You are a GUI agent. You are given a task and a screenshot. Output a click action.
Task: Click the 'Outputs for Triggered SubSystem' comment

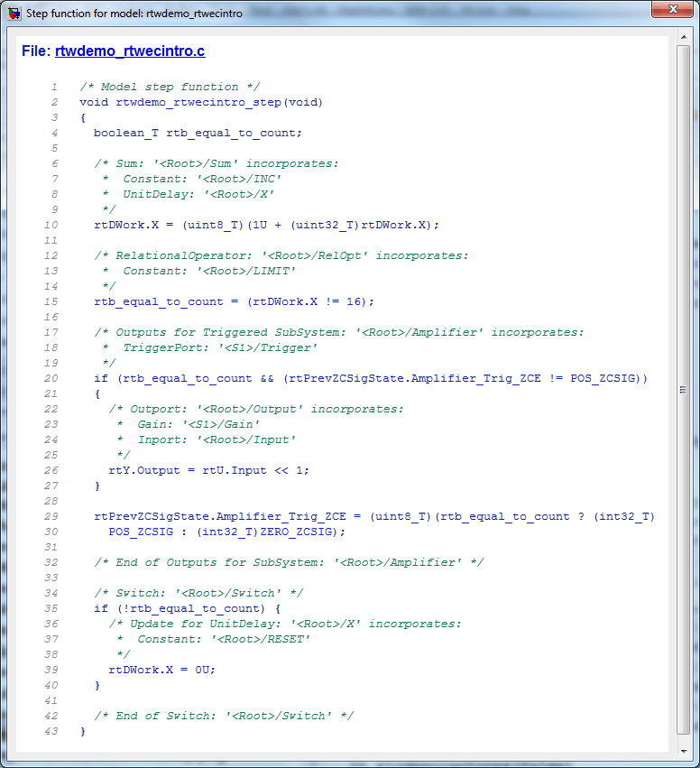click(339, 333)
